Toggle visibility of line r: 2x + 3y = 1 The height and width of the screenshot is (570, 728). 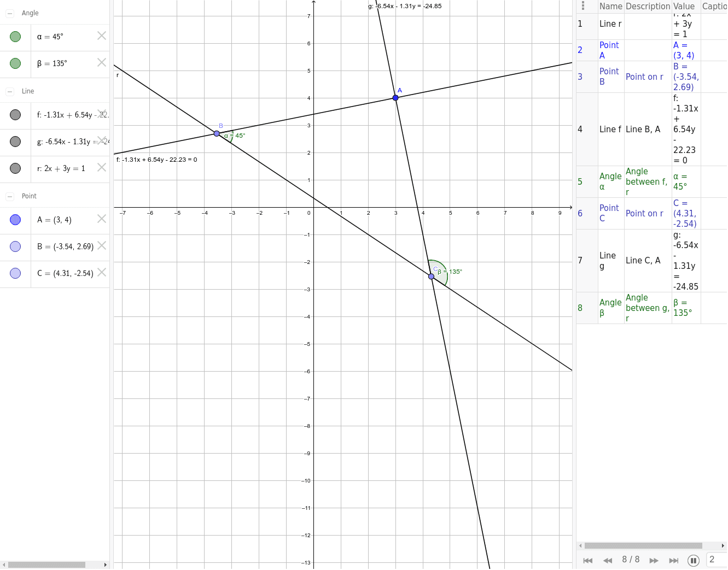(x=15, y=168)
